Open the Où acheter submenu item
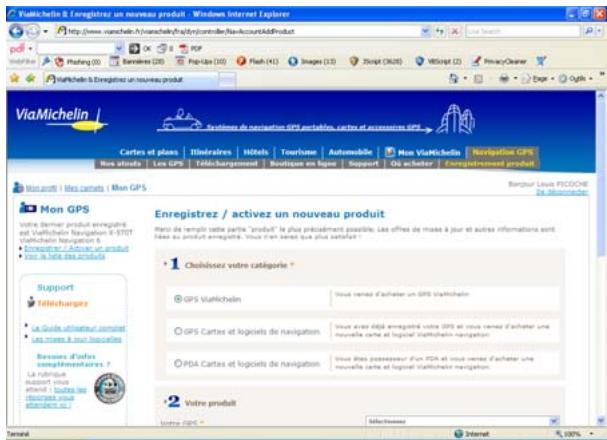This screenshot has width=607, height=440. [412, 164]
